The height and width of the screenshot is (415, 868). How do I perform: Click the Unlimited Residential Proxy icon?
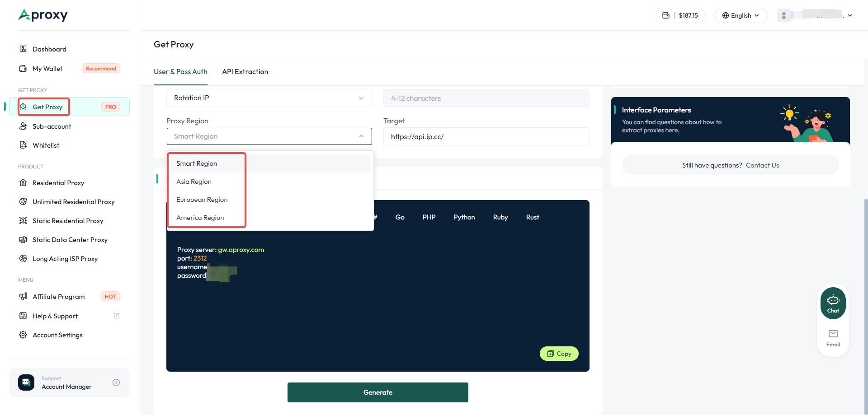(x=23, y=202)
